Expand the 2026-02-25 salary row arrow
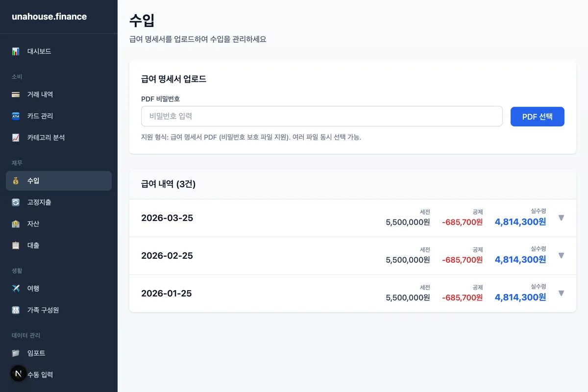 click(561, 256)
